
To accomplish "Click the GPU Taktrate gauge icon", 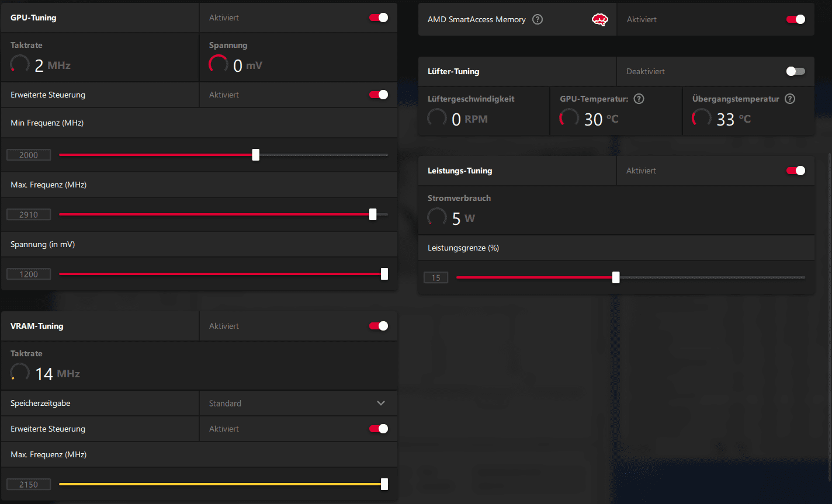I will (20, 65).
